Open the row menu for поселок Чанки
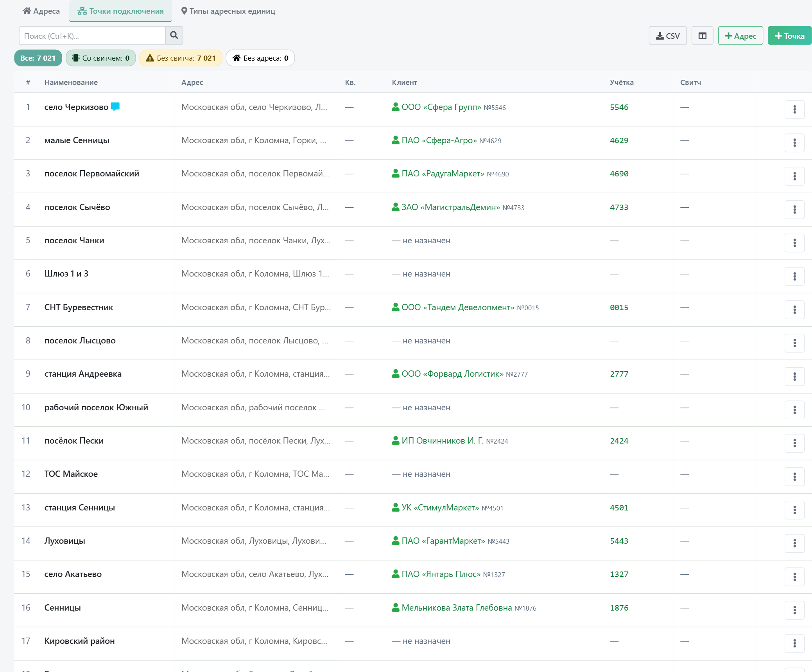The image size is (812, 672). [x=794, y=243]
